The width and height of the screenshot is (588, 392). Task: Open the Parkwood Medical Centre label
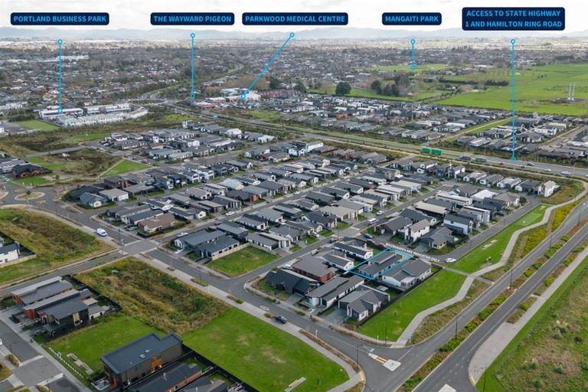click(x=295, y=19)
